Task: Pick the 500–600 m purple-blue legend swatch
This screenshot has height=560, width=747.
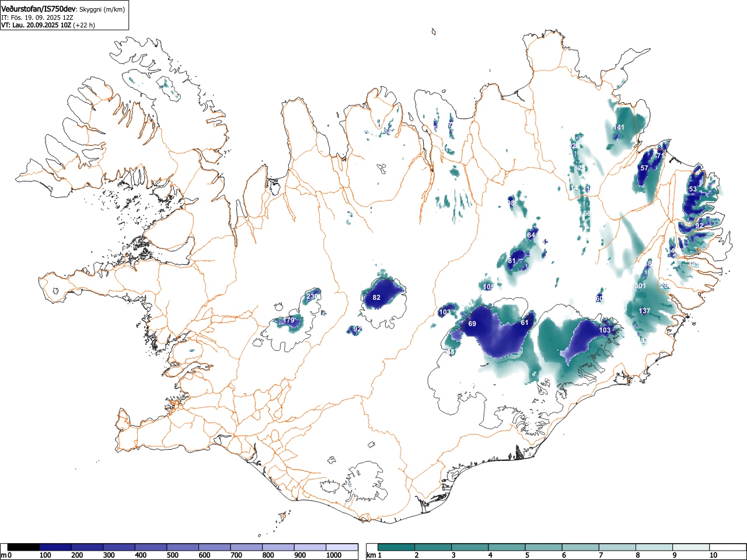Action: [183, 547]
